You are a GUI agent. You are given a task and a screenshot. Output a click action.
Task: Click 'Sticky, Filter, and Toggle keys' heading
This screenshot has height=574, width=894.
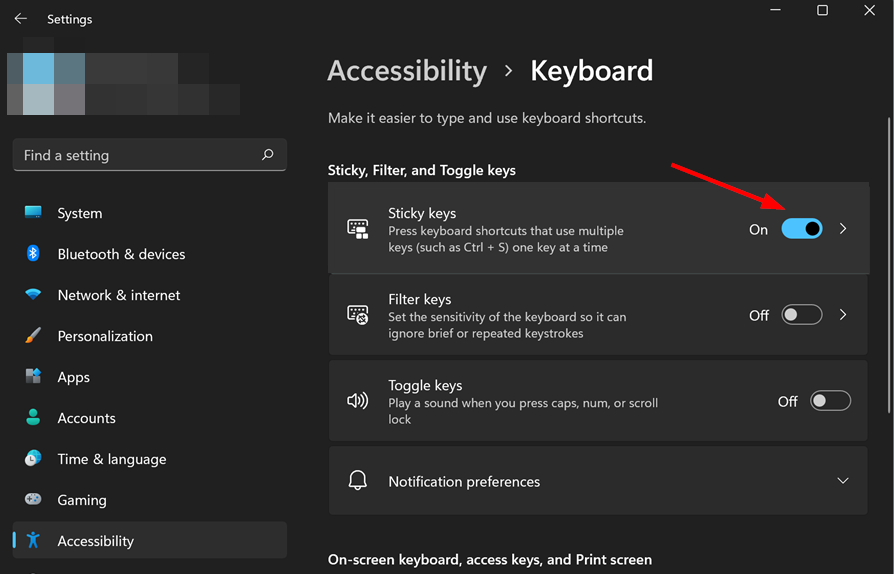pos(421,170)
